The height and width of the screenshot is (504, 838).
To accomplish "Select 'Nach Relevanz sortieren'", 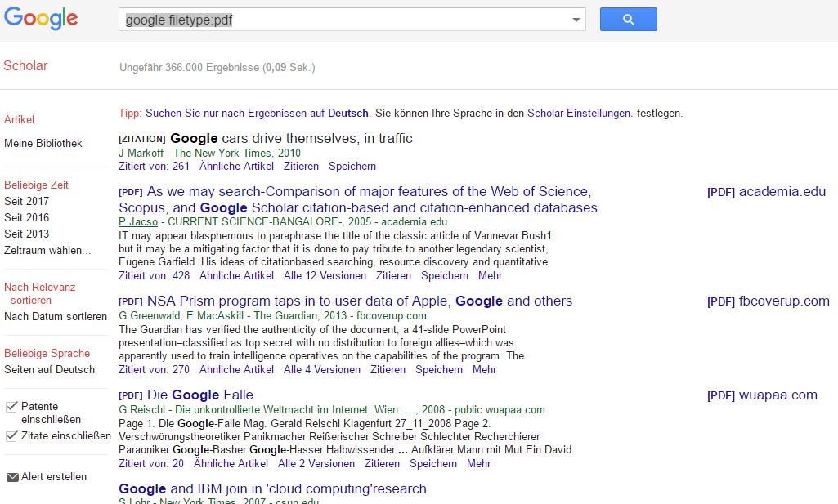I will (39, 293).
